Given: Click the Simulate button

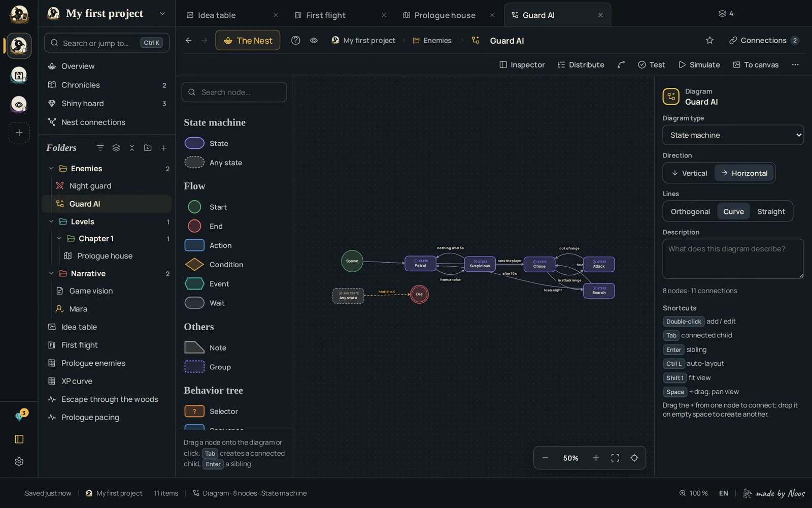Looking at the screenshot, I should coord(699,65).
